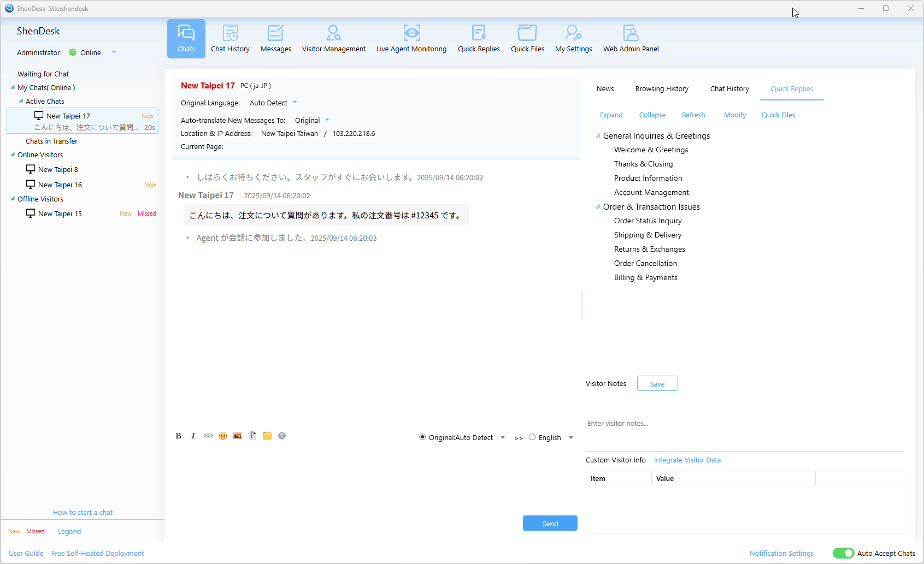
Task: Open the Visitor Management section
Action: click(x=333, y=39)
